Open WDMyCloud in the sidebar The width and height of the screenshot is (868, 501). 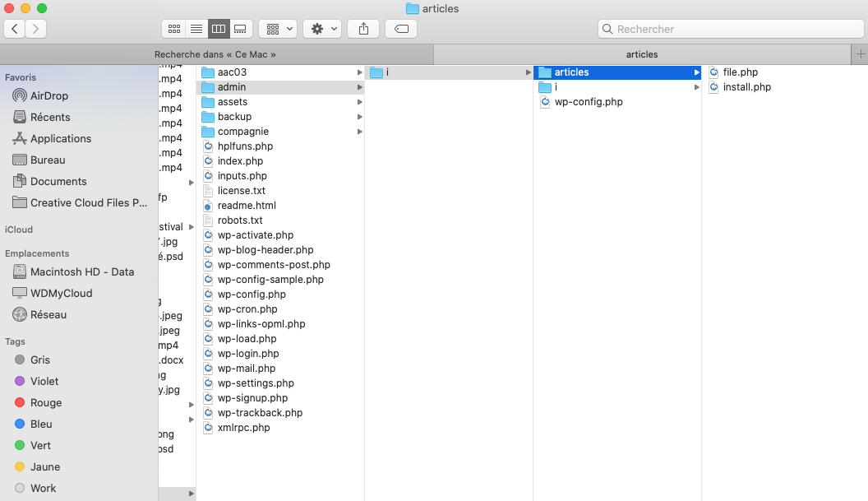click(61, 293)
